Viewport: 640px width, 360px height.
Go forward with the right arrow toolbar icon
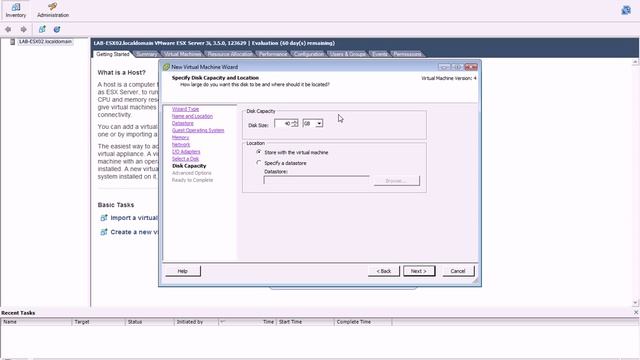tap(24, 29)
